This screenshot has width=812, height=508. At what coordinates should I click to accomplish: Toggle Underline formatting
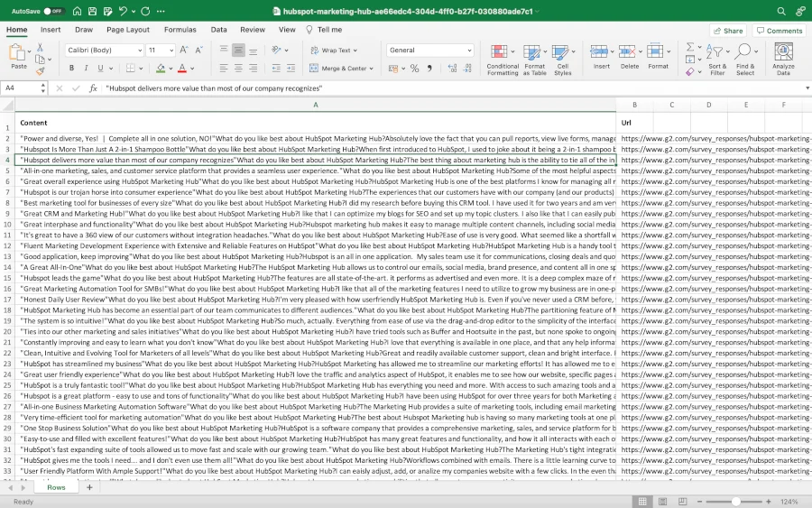coord(100,69)
